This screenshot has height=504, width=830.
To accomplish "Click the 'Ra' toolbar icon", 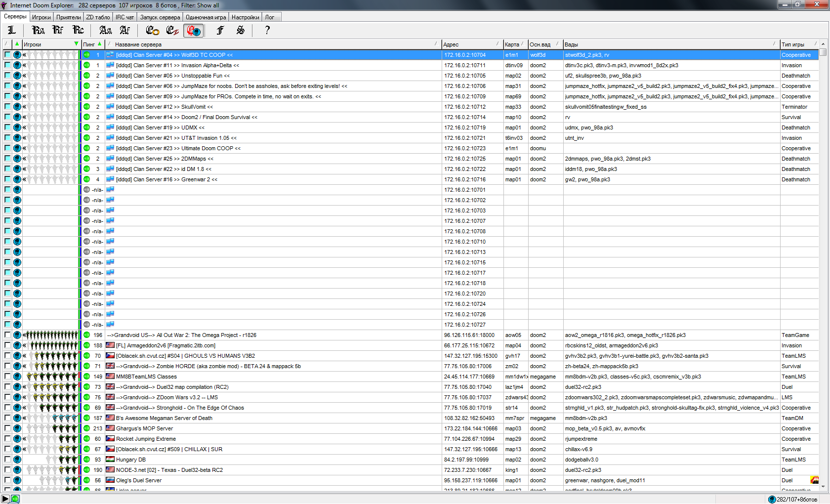I will [x=38, y=31].
